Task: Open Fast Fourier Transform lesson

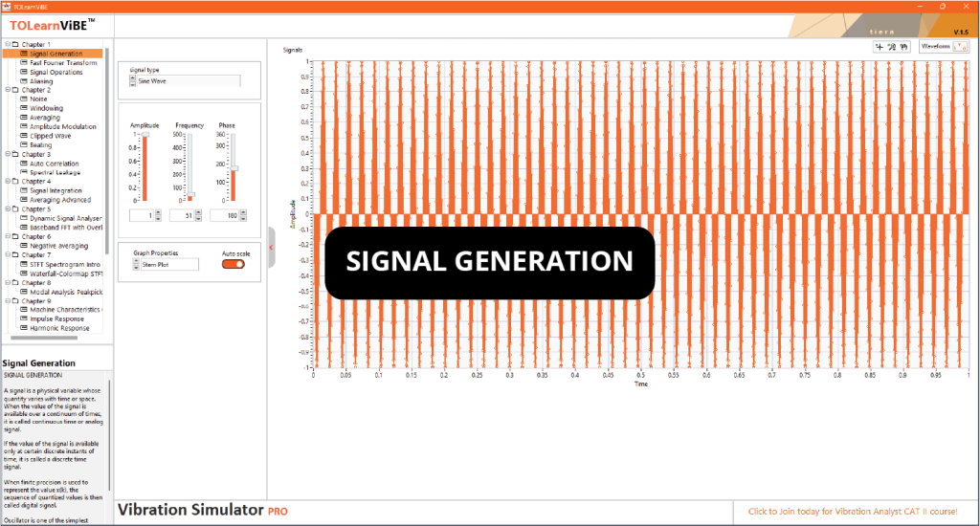Action: pos(62,63)
